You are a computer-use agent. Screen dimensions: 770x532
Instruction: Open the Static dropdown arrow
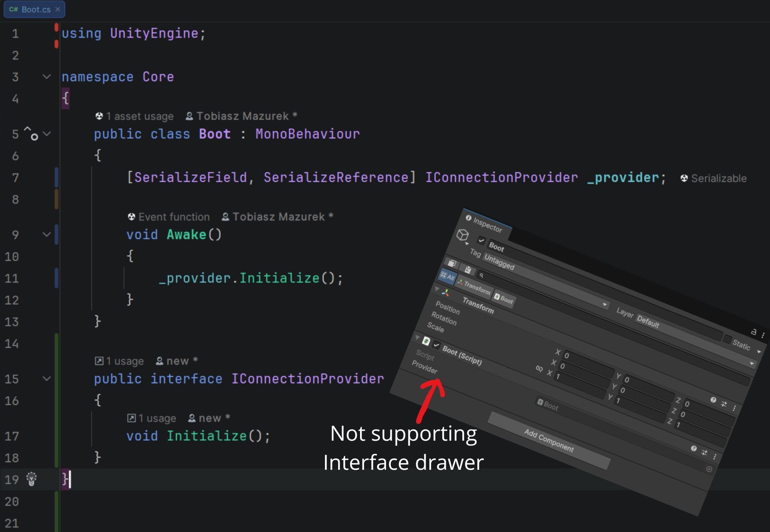758,352
